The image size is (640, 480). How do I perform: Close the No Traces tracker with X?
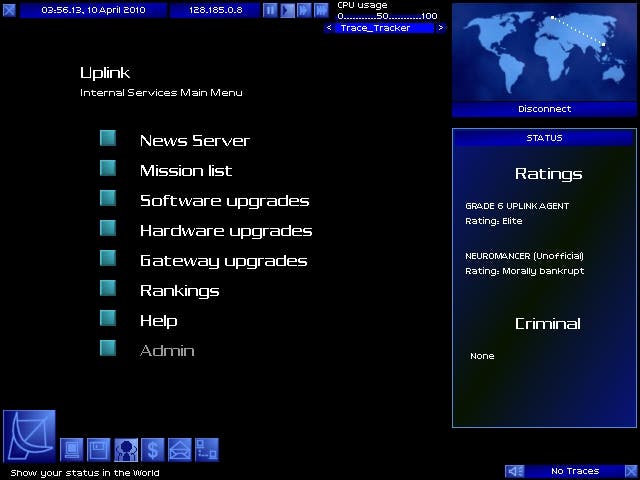click(631, 471)
